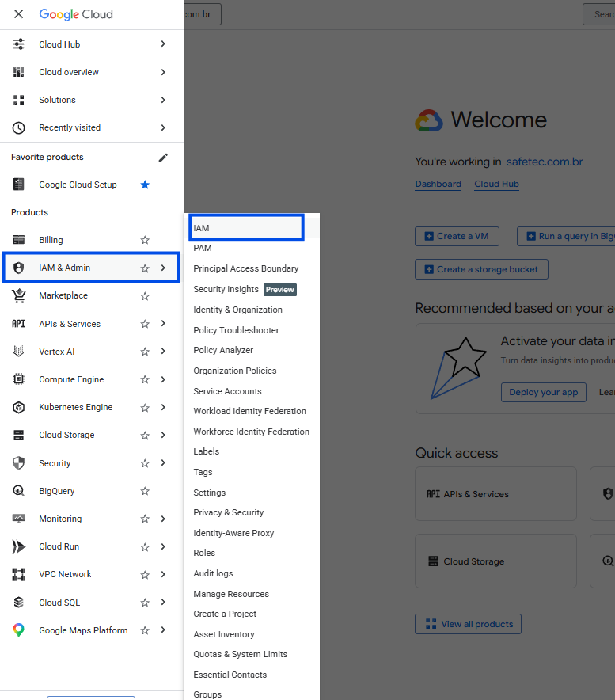The width and height of the screenshot is (615, 700).
Task: Click the Marketplace cart icon
Action: [19, 295]
